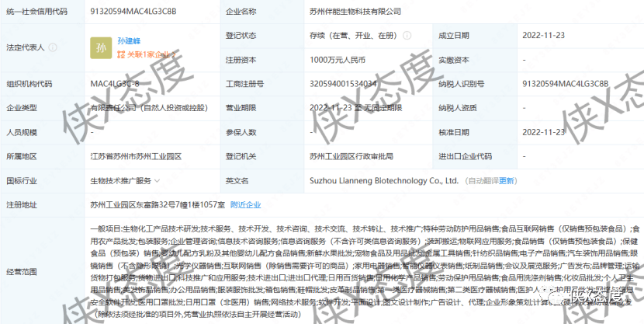This screenshot has height=324, width=644.
Task: Click the 进出口企业代码 label
Action: tap(466, 157)
